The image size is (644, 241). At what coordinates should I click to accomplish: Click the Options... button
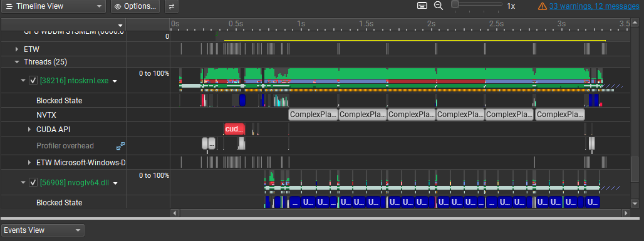(135, 6)
